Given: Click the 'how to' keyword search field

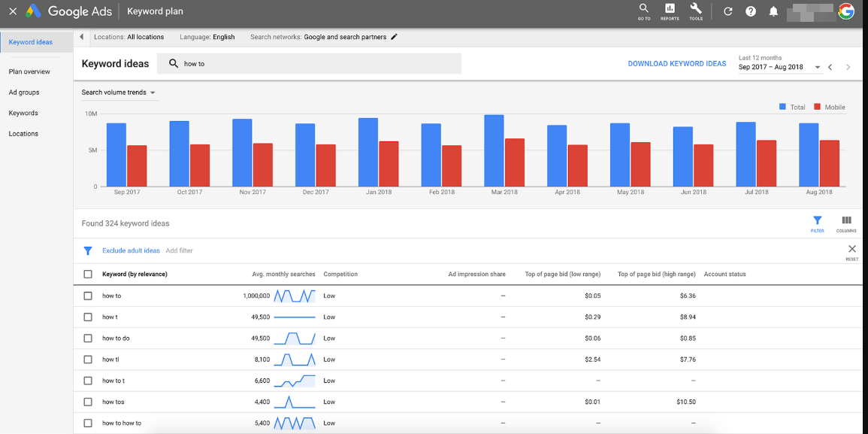Looking at the screenshot, I should [316, 64].
